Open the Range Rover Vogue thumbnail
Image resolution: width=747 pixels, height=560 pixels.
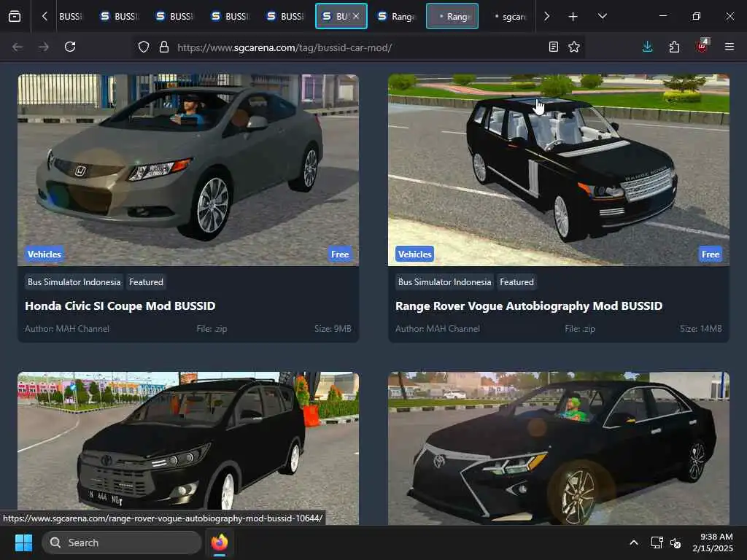558,170
